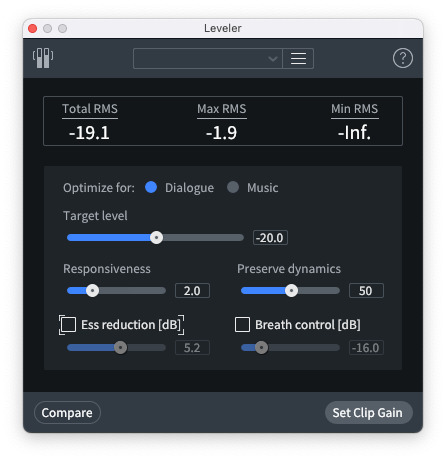Click the Breath control slider handle

[261, 348]
